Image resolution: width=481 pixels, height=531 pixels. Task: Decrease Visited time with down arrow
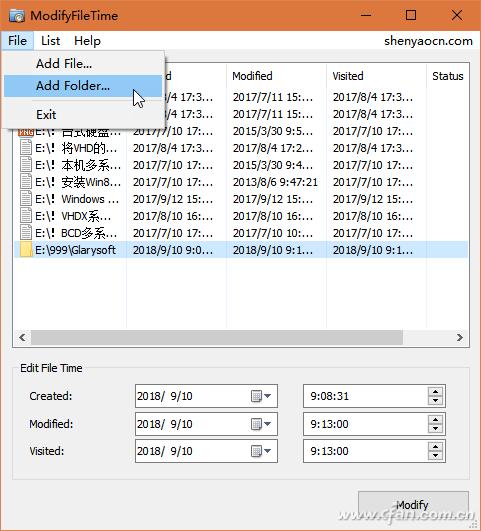[x=435, y=455]
